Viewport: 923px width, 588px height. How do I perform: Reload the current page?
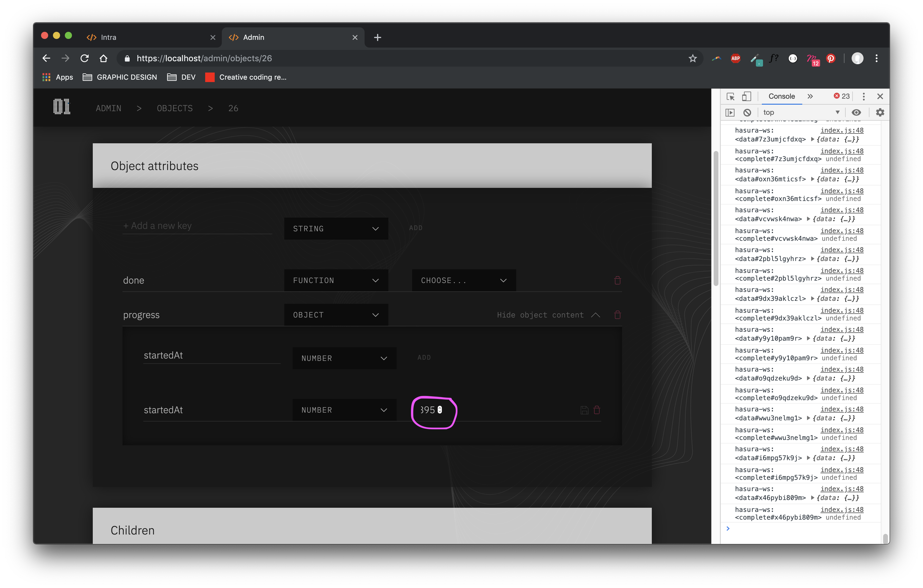coord(85,58)
